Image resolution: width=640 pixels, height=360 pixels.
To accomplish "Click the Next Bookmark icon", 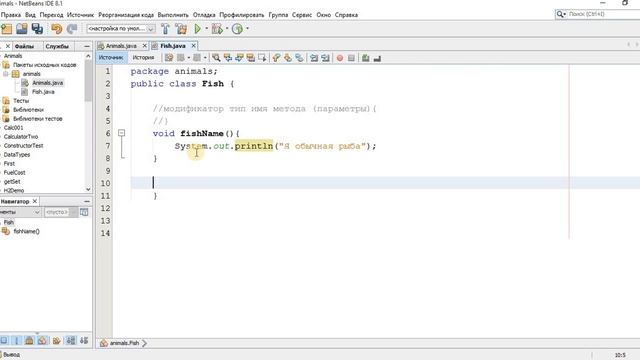I will pos(288,58).
